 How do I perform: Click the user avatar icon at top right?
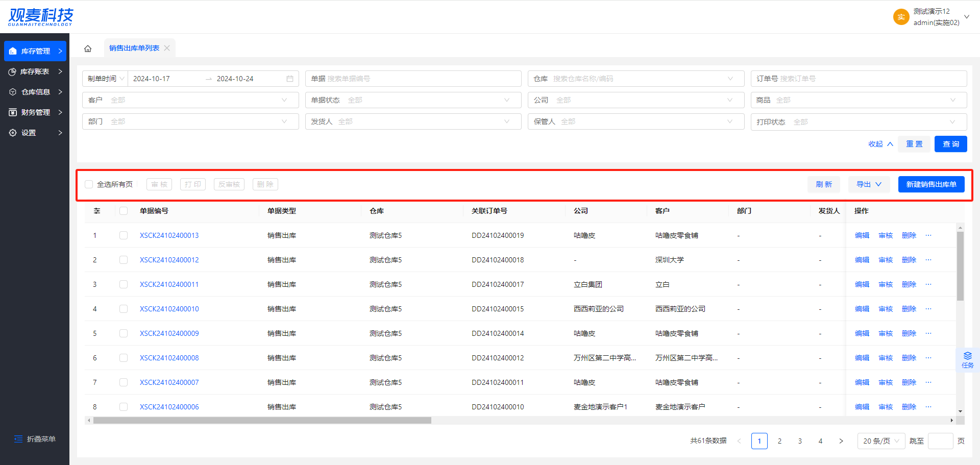pyautogui.click(x=901, y=17)
